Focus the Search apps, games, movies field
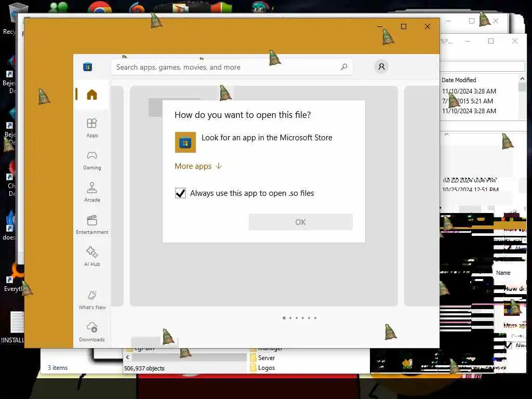Image resolution: width=532 pixels, height=399 pixels. click(232, 67)
